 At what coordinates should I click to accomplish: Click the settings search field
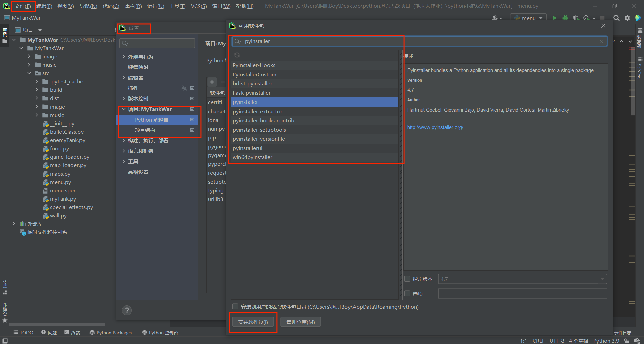(x=158, y=43)
